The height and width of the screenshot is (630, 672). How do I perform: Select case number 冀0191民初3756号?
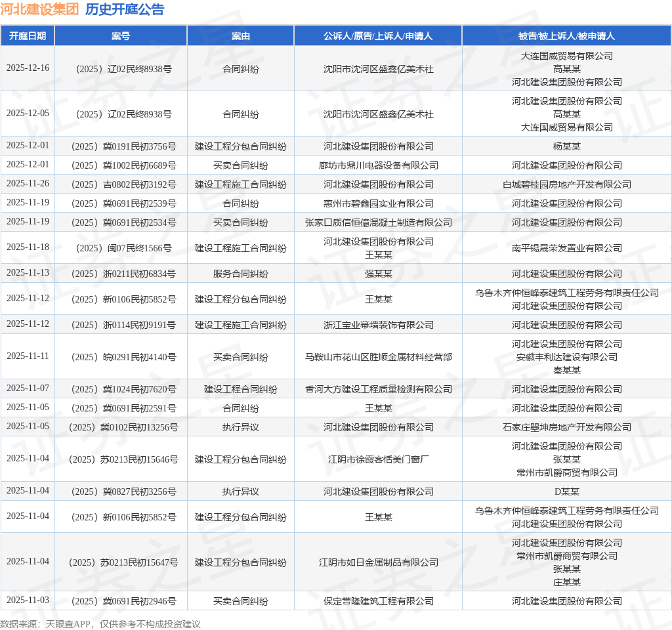click(x=124, y=146)
